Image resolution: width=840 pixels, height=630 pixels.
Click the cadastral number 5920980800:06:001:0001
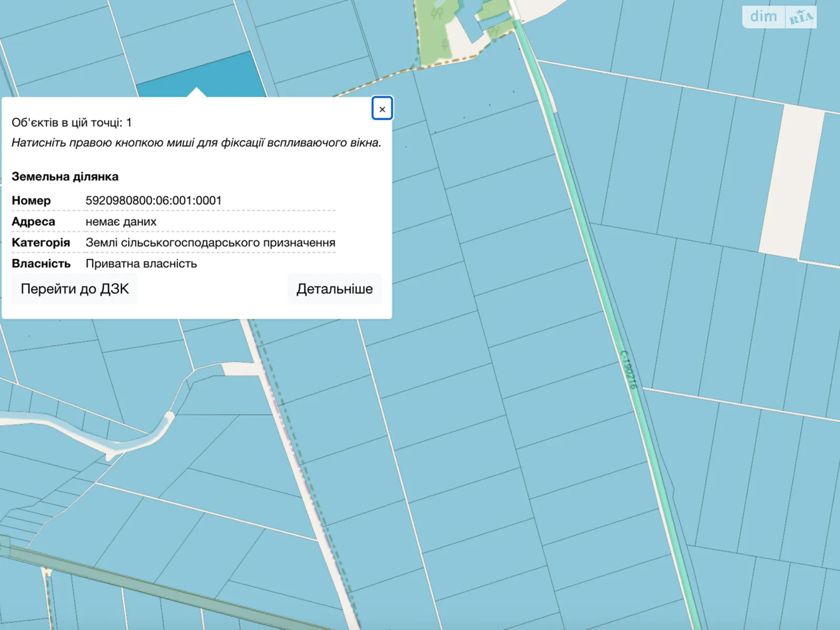153,201
